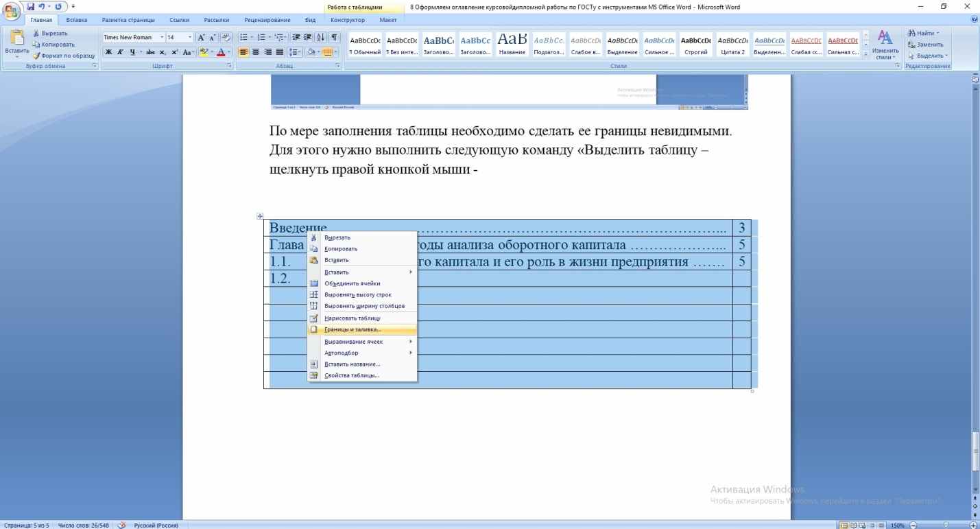Open the font name dropdown Times New Roman

(163, 37)
